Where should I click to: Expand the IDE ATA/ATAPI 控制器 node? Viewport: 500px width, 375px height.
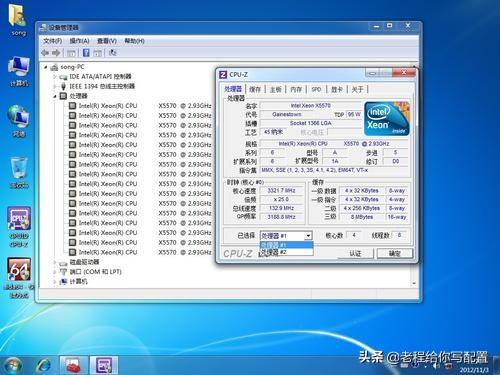pyautogui.click(x=55, y=77)
